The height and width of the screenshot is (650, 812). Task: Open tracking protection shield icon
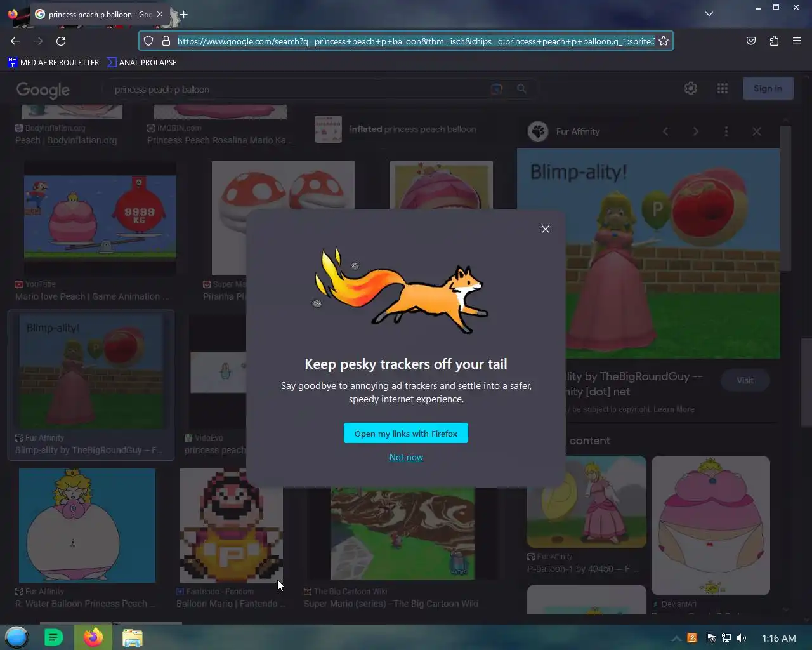click(x=148, y=41)
